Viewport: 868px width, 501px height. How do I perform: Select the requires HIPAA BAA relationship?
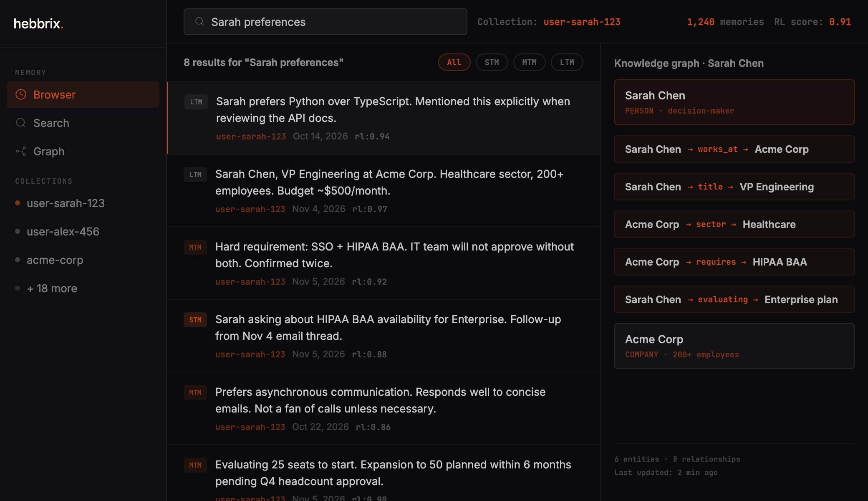coord(734,262)
